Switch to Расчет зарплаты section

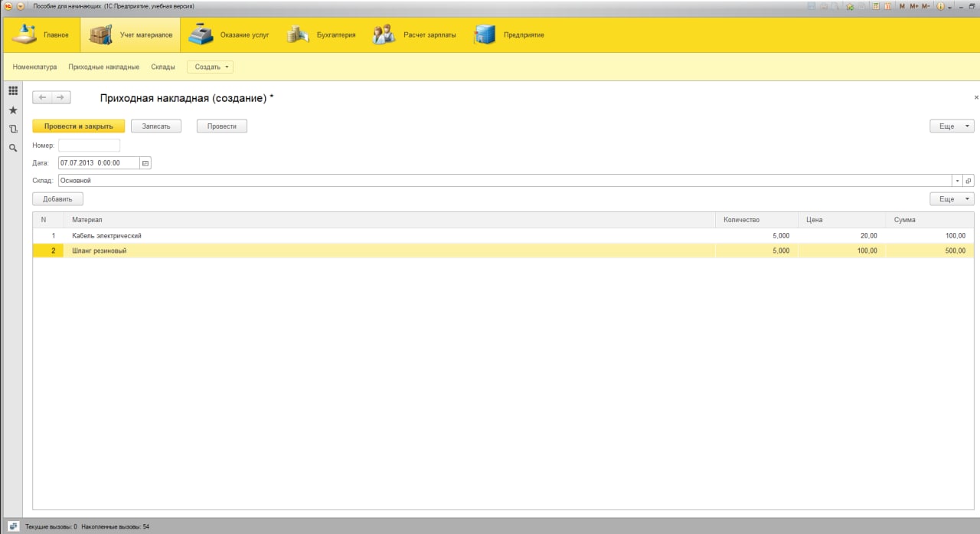[416, 34]
